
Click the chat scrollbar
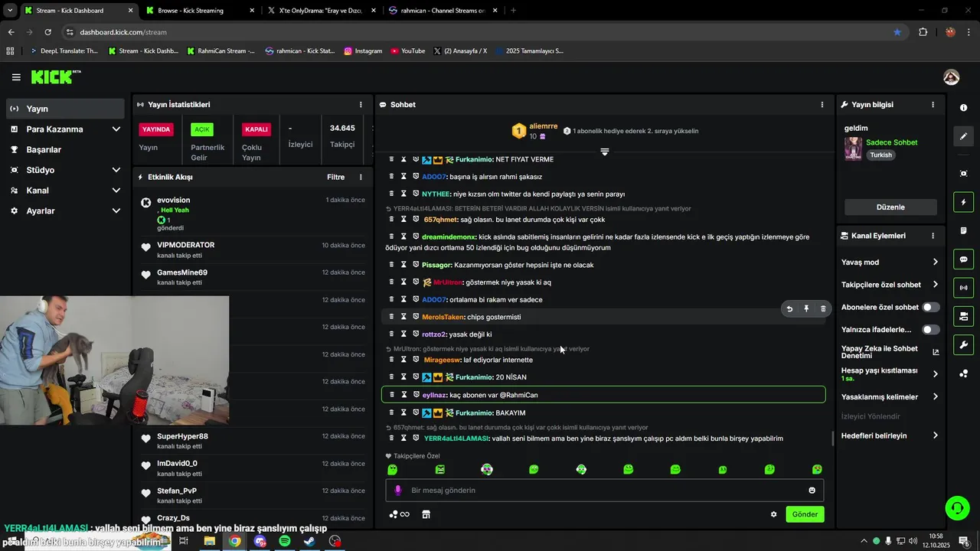coord(832,439)
